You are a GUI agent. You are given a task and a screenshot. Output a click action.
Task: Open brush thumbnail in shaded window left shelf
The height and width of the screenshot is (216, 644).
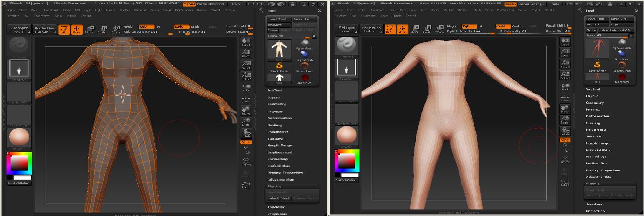[x=345, y=47]
